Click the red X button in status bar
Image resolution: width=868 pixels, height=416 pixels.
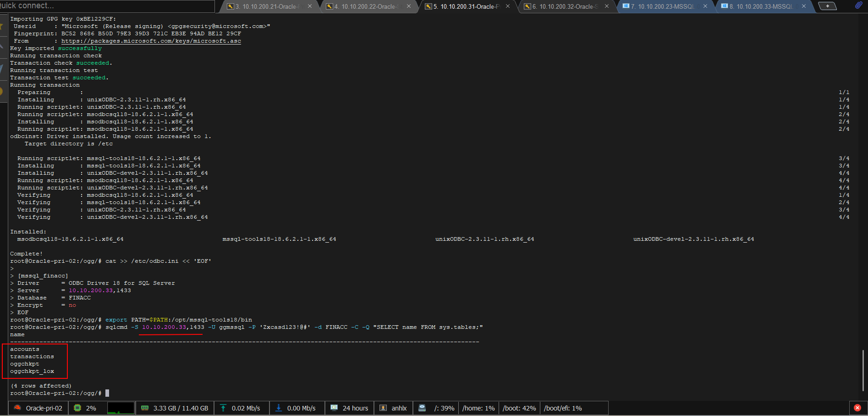tap(857, 408)
